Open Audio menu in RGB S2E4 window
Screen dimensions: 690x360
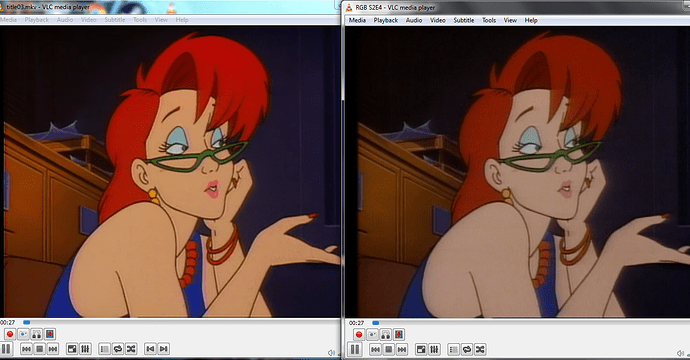(414, 20)
